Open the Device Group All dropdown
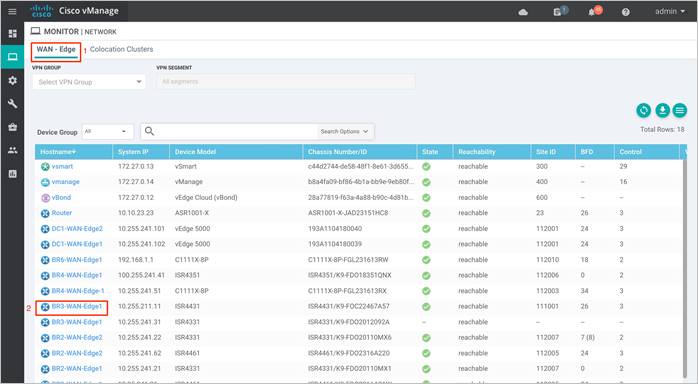 click(107, 132)
